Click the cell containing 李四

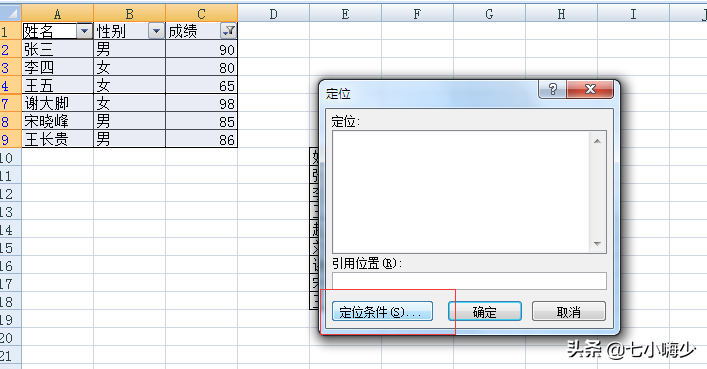tap(57, 67)
